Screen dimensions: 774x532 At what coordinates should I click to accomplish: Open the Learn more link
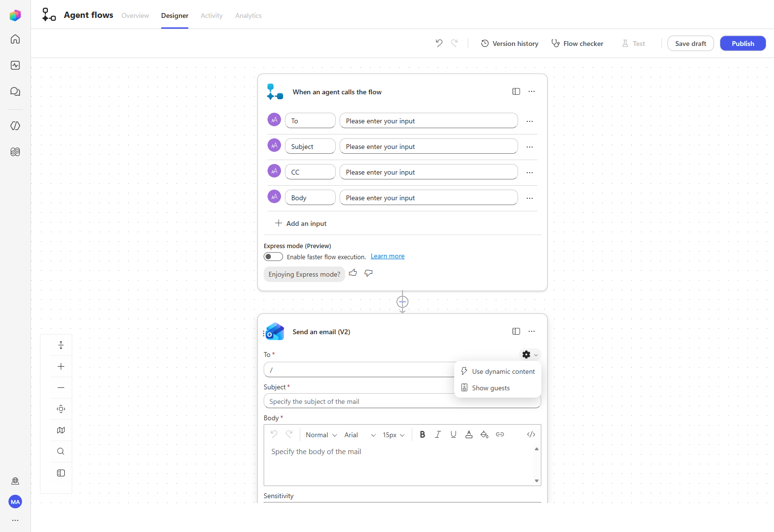point(387,256)
